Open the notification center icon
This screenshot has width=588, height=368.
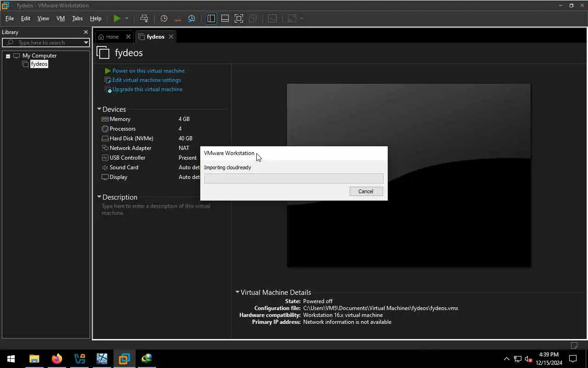[x=573, y=359]
